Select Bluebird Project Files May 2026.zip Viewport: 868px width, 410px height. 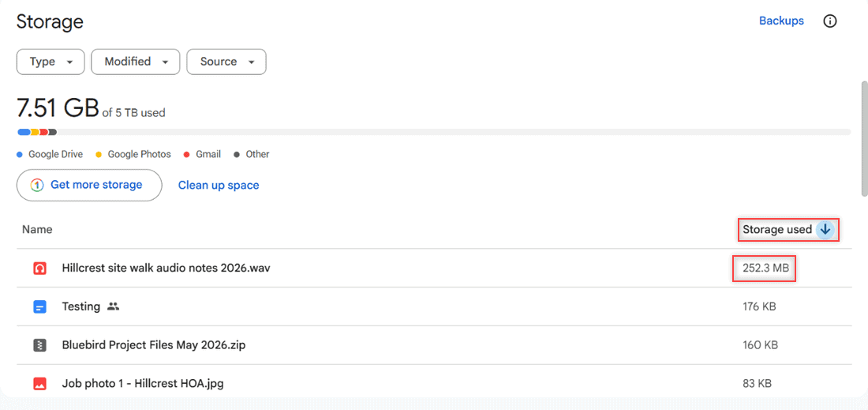434,345
